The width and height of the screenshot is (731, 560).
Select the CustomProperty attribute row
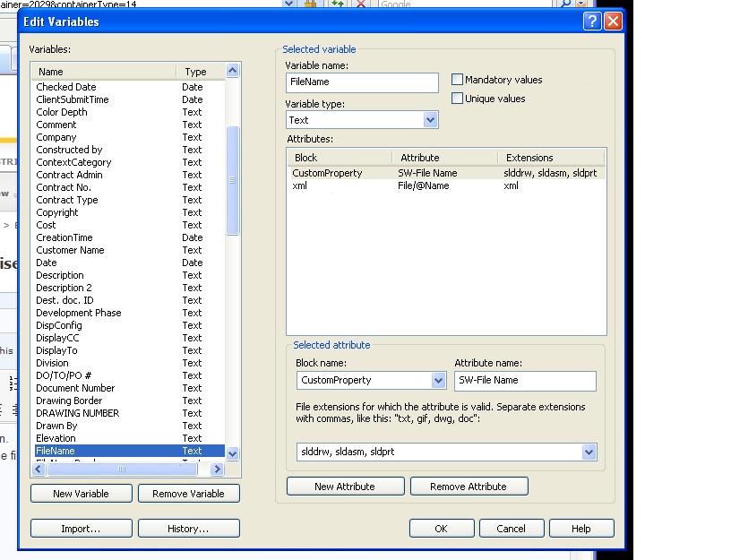click(x=446, y=173)
